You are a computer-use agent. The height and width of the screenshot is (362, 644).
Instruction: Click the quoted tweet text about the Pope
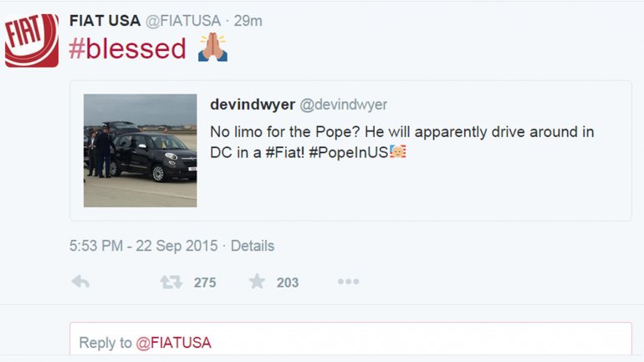pyautogui.click(x=402, y=142)
